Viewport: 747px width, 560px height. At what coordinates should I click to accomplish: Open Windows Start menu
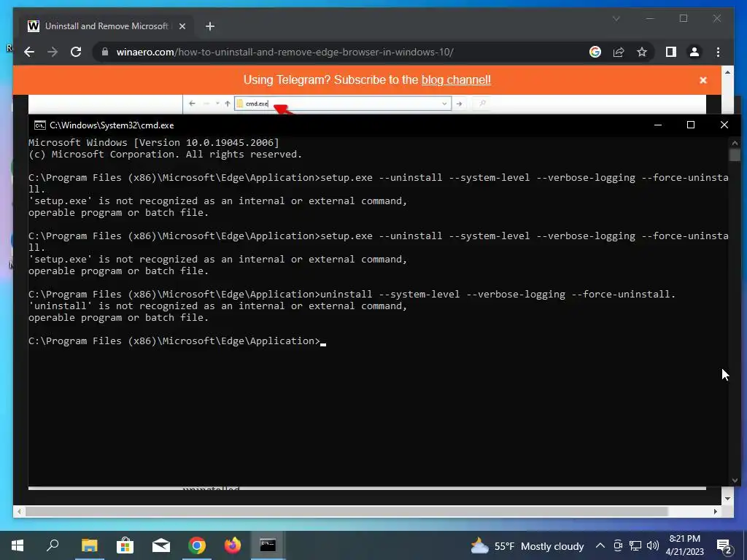(x=18, y=545)
